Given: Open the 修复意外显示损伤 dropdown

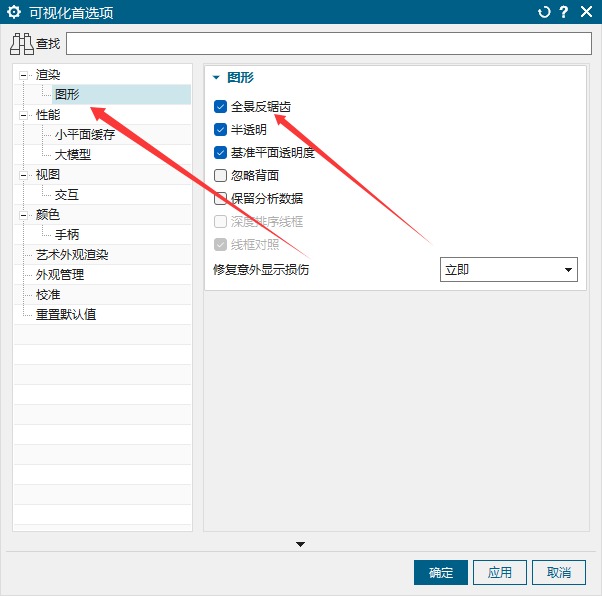Looking at the screenshot, I should 509,270.
